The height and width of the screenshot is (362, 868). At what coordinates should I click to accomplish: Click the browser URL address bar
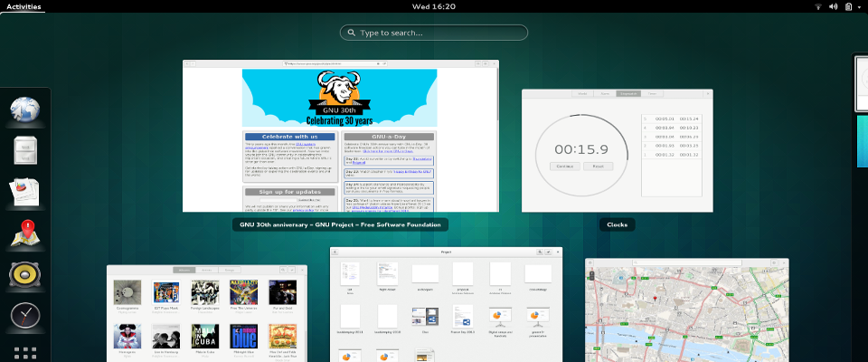coord(335,63)
